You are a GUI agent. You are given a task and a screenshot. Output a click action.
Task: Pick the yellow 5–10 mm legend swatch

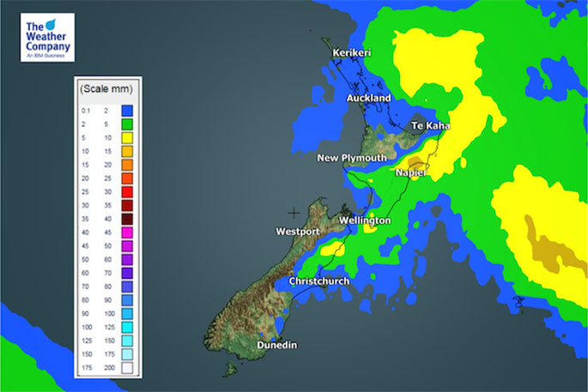tap(126, 138)
